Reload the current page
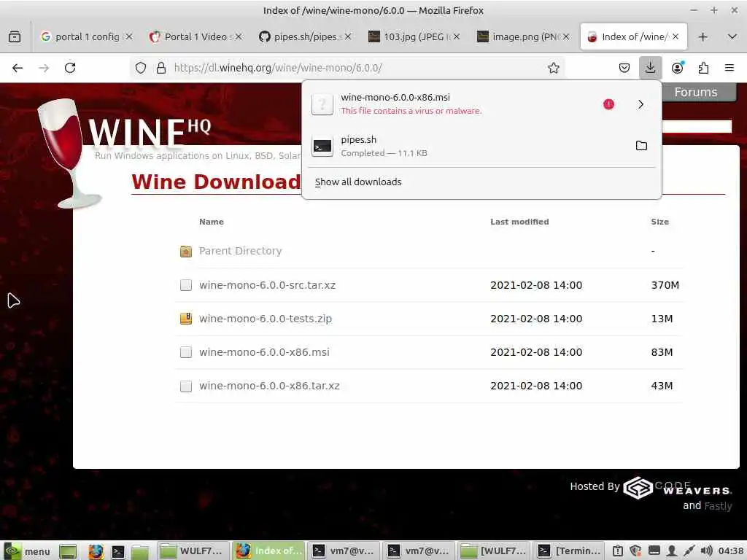Screen dimensions: 747x560 pos(70,68)
